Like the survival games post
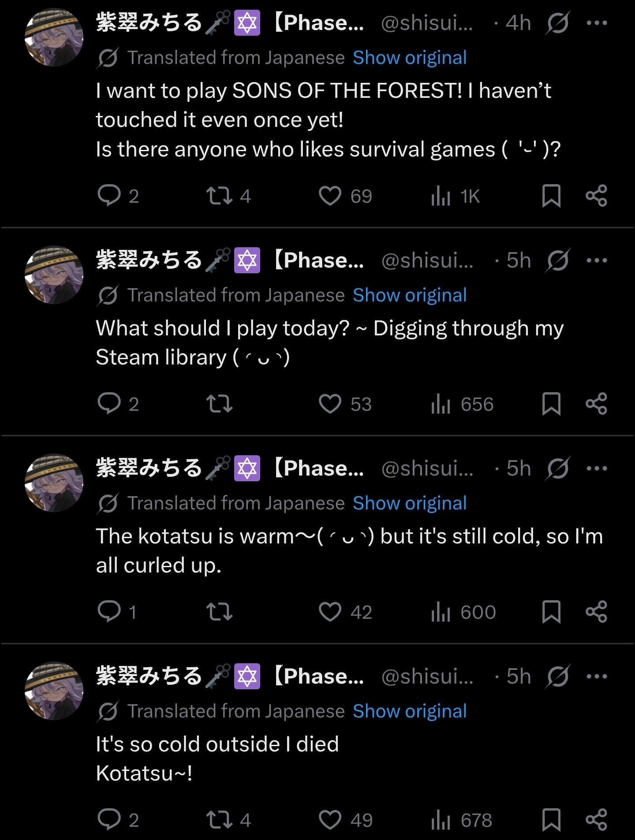Screen dimensions: 635x840 coord(330,196)
